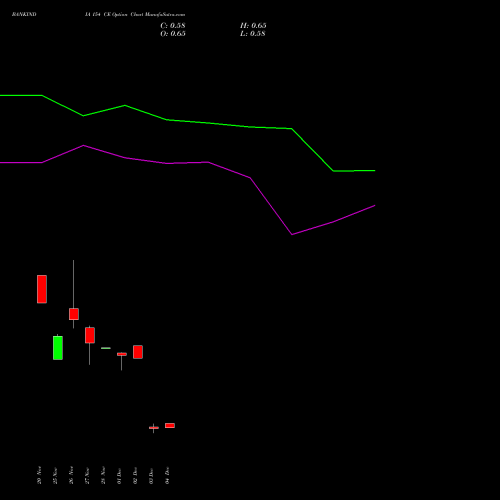Select the tall red candle for 20 Nov
Image resolution: width=500 pixels, height=500 pixels.
42,289
